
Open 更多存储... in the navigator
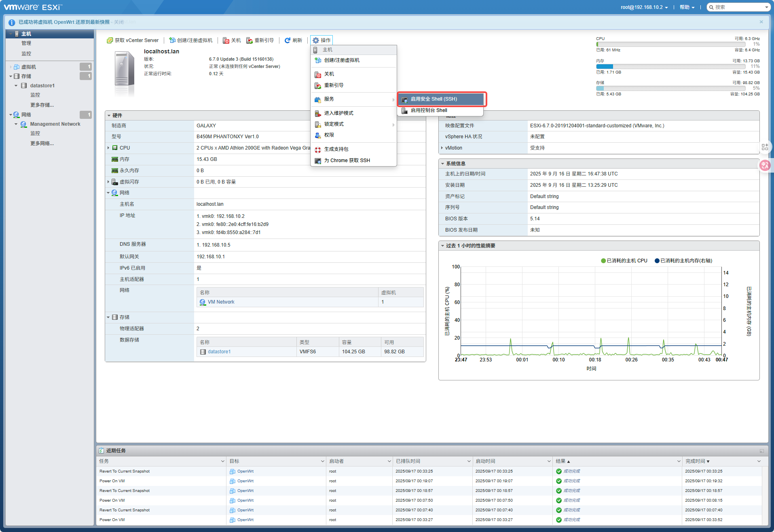[x=42, y=105]
